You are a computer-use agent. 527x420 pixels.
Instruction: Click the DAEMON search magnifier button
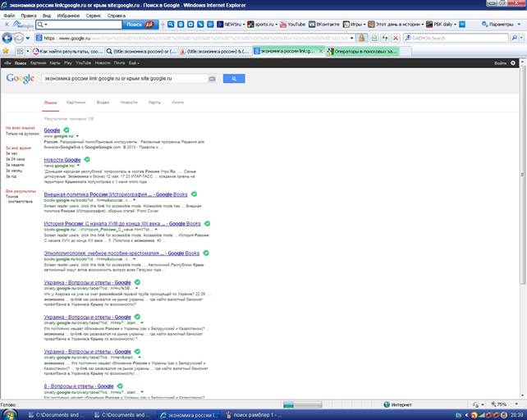pos(514,38)
